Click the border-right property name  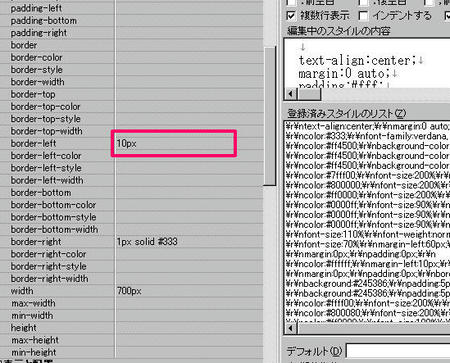coord(36,242)
